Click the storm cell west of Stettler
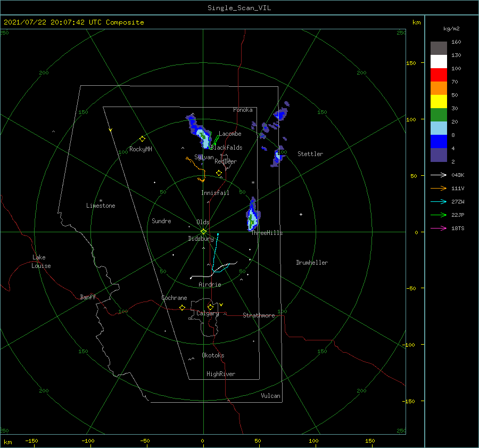 278,156
